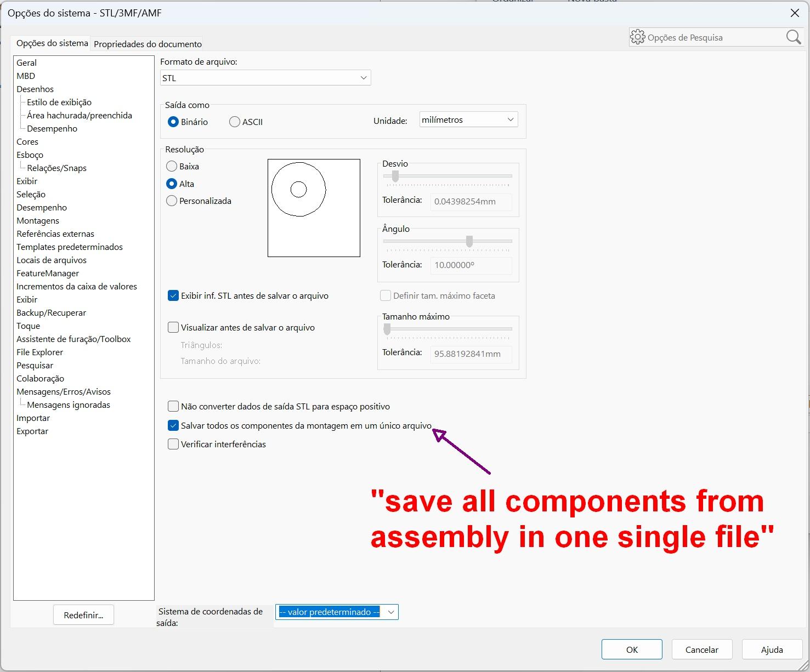810x672 pixels.
Task: Select Backup/Recuperar tree item
Action: pyautogui.click(x=51, y=312)
